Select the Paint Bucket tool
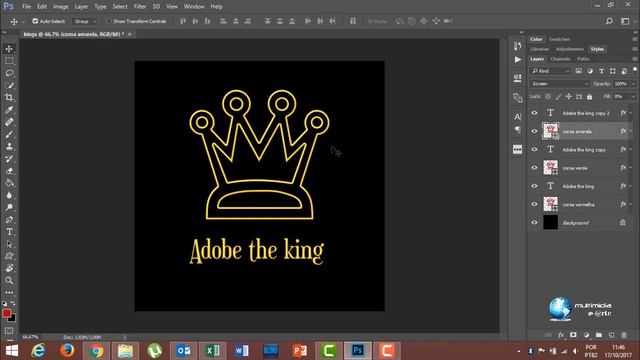640x360 pixels. coord(9,183)
